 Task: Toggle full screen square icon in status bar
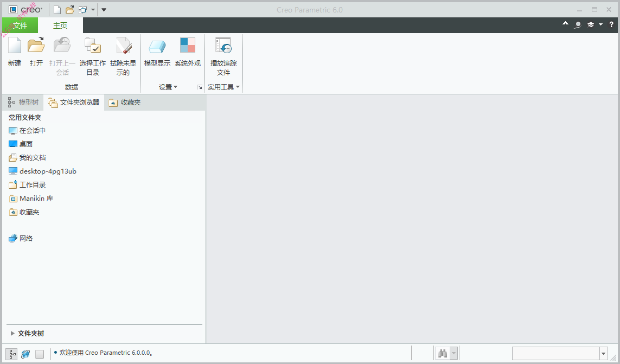pyautogui.click(x=40, y=354)
